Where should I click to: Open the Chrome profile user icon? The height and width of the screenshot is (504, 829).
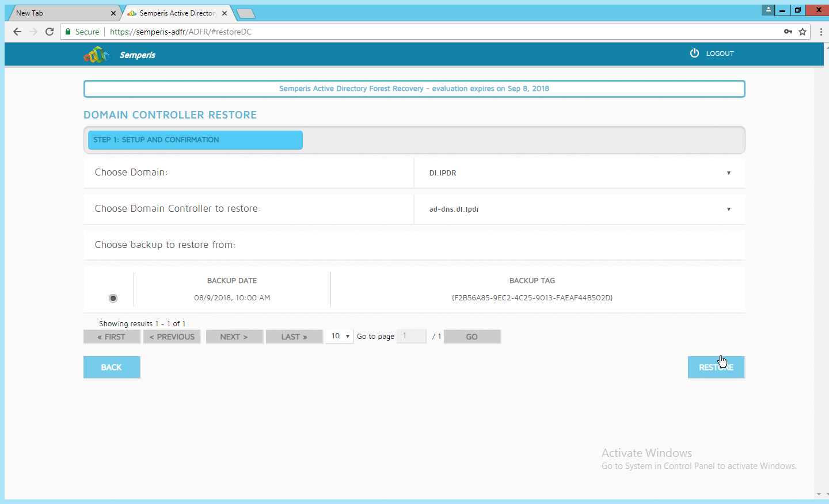(x=768, y=10)
